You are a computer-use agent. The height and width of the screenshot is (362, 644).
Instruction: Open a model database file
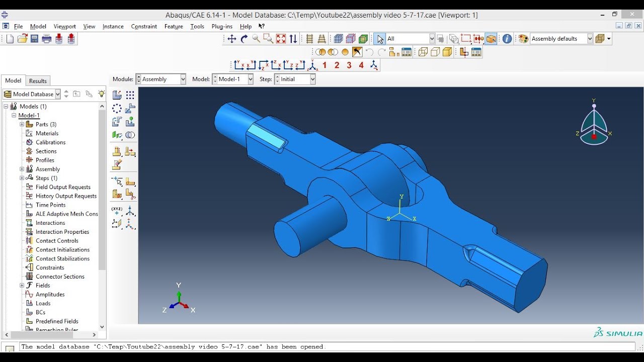click(22, 39)
